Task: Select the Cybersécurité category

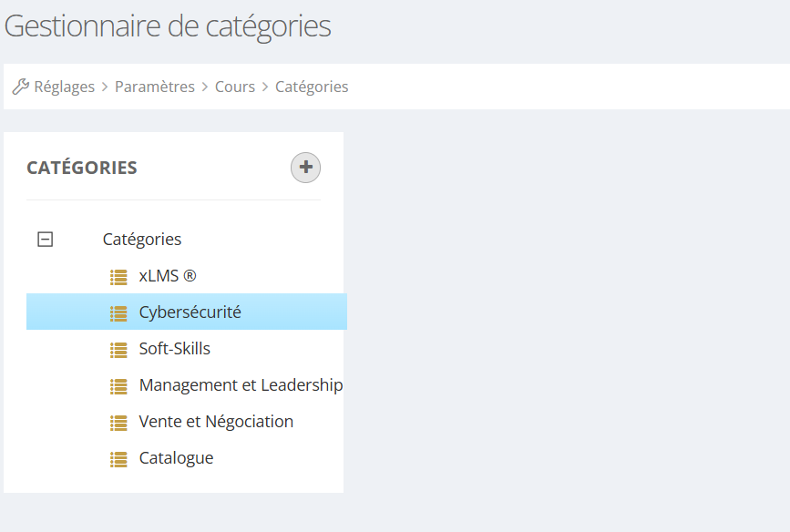Action: pyautogui.click(x=190, y=312)
